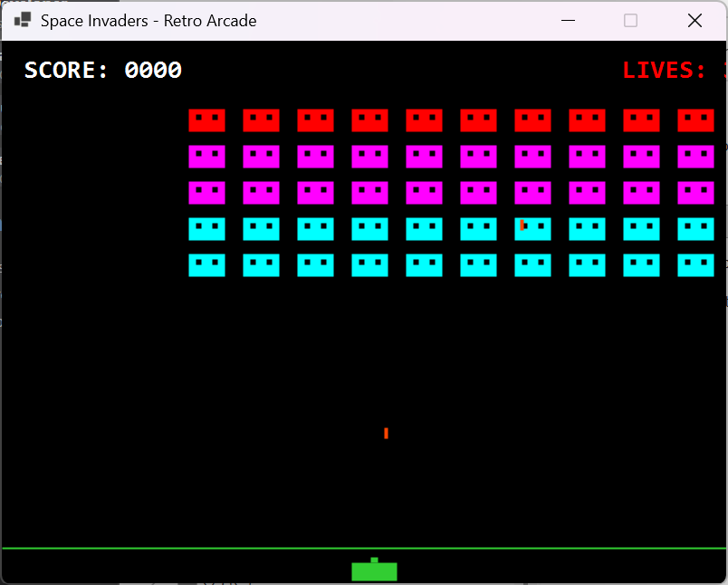Click the leftmost red invader in top row
Image resolution: width=728 pixels, height=585 pixels.
[x=207, y=120]
